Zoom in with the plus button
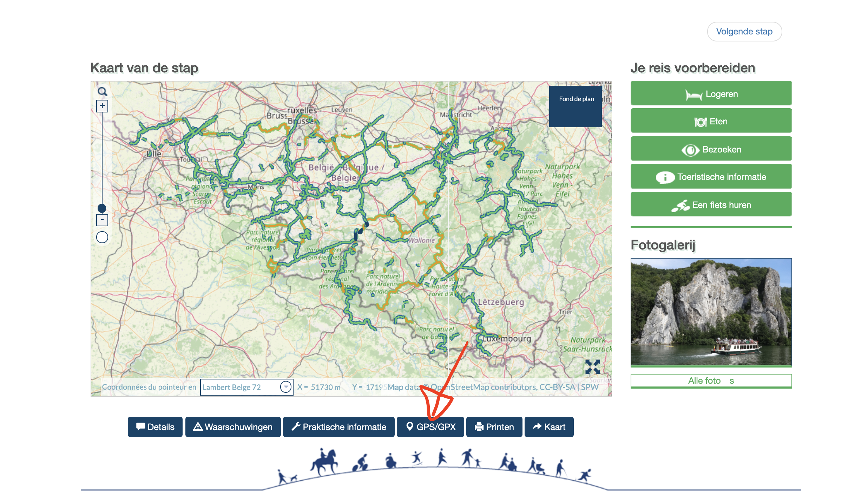The image size is (868, 494). 102,106
